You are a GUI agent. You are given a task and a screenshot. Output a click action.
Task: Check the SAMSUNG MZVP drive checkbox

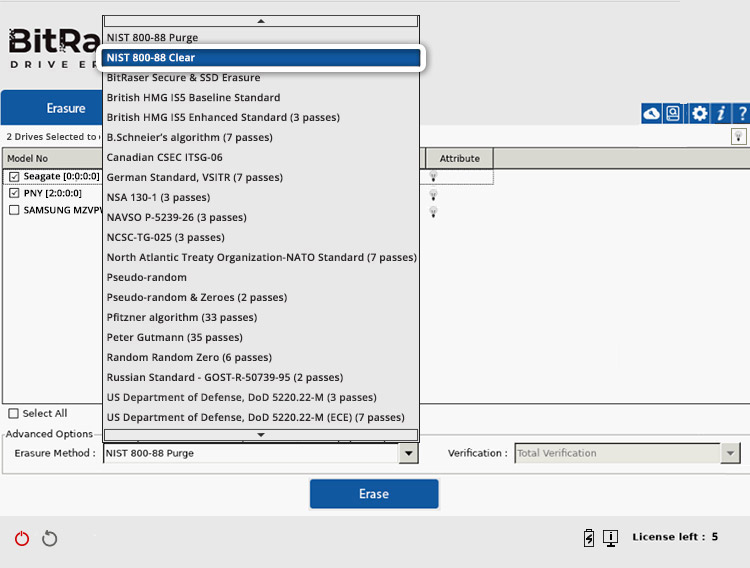click(14, 210)
